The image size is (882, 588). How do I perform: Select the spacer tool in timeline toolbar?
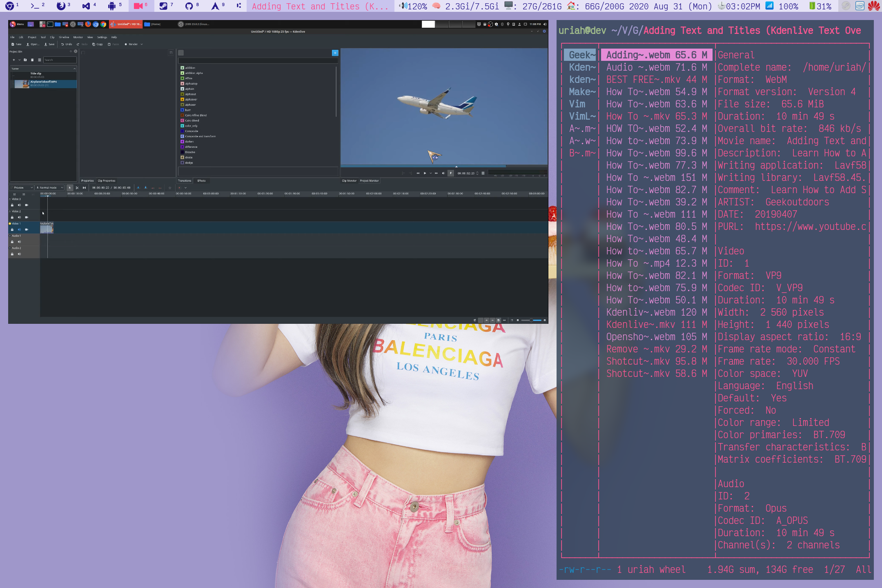click(x=84, y=188)
